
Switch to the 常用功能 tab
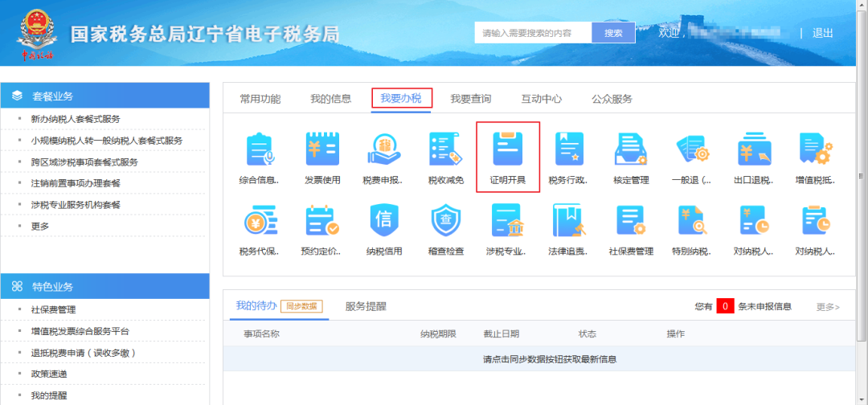click(260, 99)
